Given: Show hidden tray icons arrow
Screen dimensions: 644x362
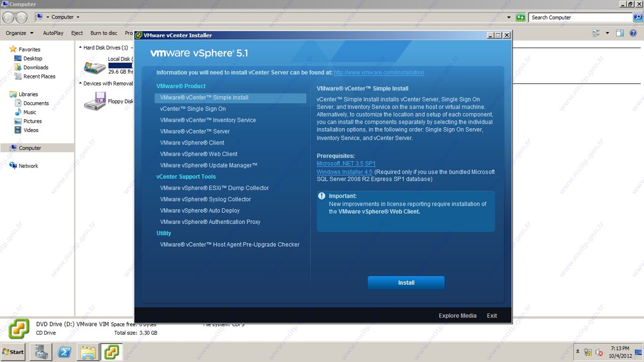Looking at the screenshot, I should pyautogui.click(x=578, y=352).
